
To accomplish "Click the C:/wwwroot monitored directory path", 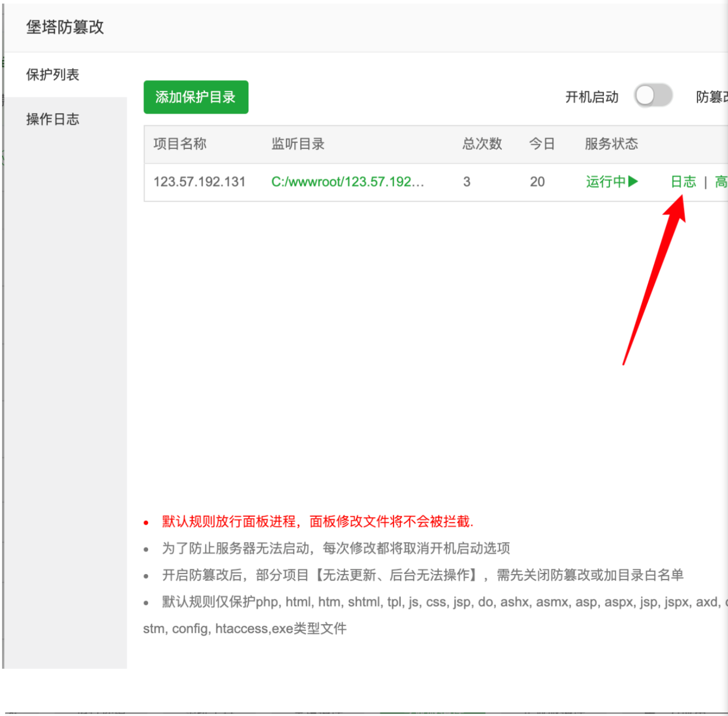I will click(348, 182).
